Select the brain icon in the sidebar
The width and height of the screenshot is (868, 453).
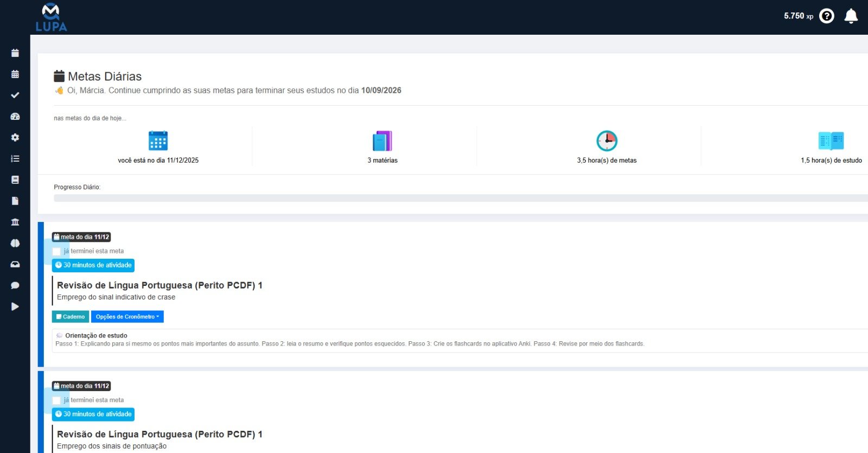coord(15,243)
